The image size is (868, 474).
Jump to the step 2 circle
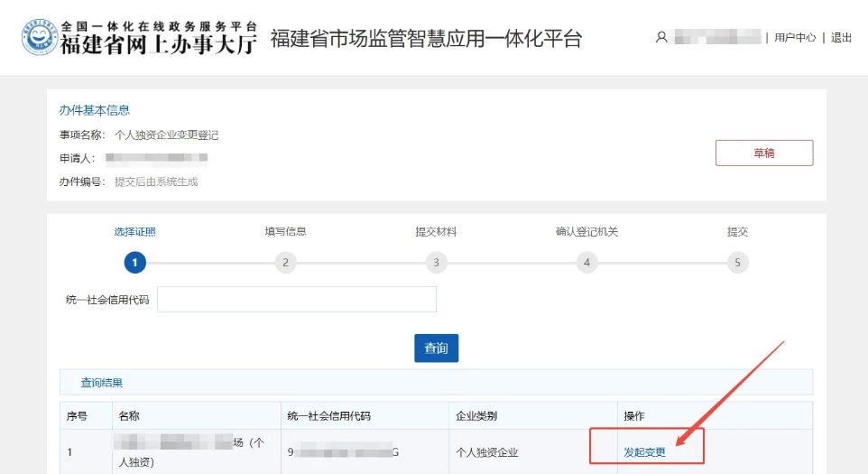click(x=285, y=263)
